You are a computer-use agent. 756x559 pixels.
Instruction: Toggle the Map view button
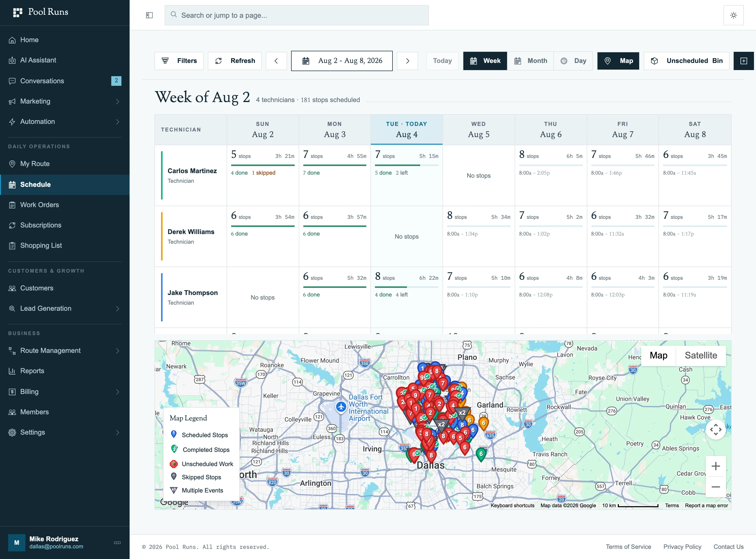[x=618, y=61]
